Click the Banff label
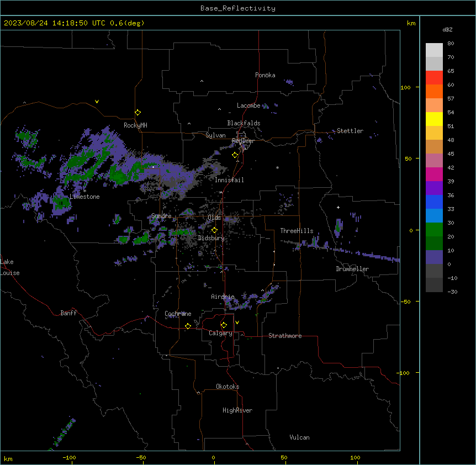Viewport: 476px width, 465px height. pos(68,313)
